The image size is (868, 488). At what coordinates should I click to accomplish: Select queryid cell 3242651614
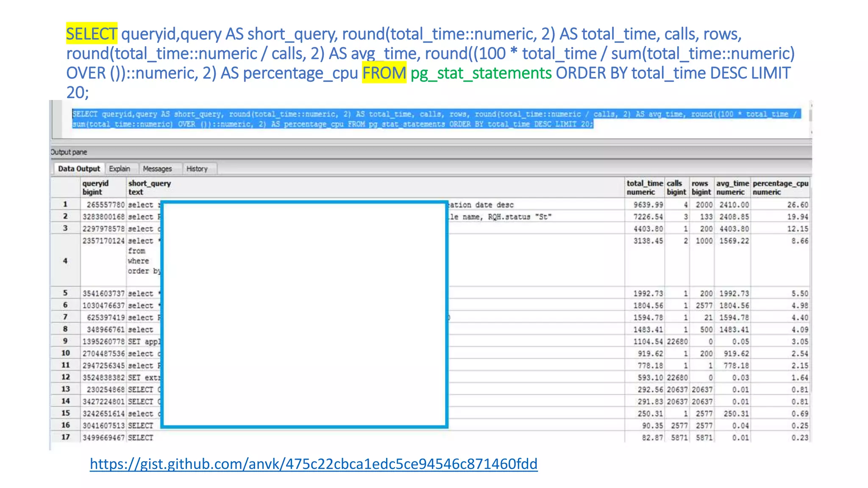(x=103, y=413)
